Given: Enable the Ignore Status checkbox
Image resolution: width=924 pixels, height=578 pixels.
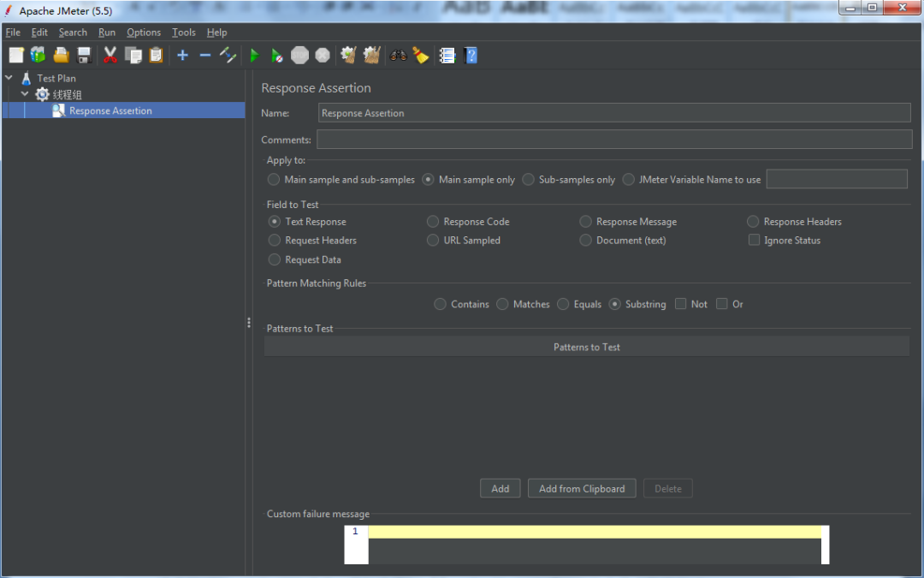Looking at the screenshot, I should 754,240.
